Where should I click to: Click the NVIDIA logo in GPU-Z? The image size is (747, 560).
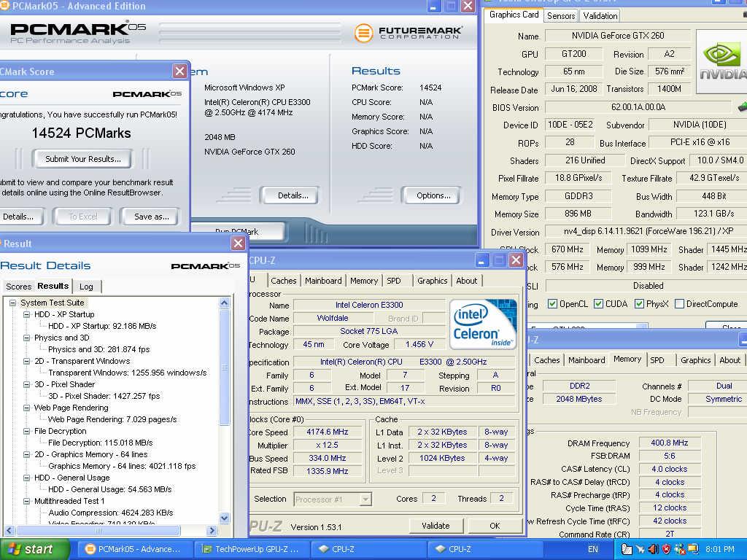pos(721,61)
